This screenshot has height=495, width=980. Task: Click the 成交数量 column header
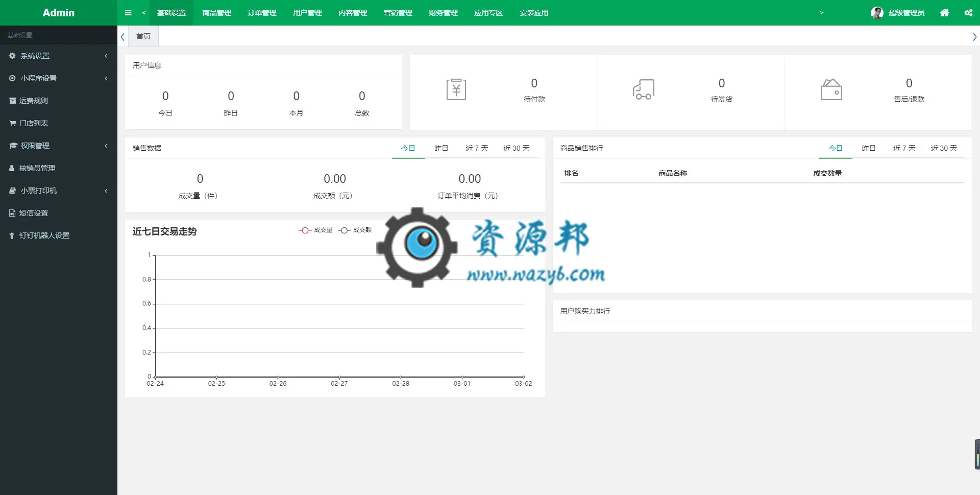pyautogui.click(x=827, y=173)
